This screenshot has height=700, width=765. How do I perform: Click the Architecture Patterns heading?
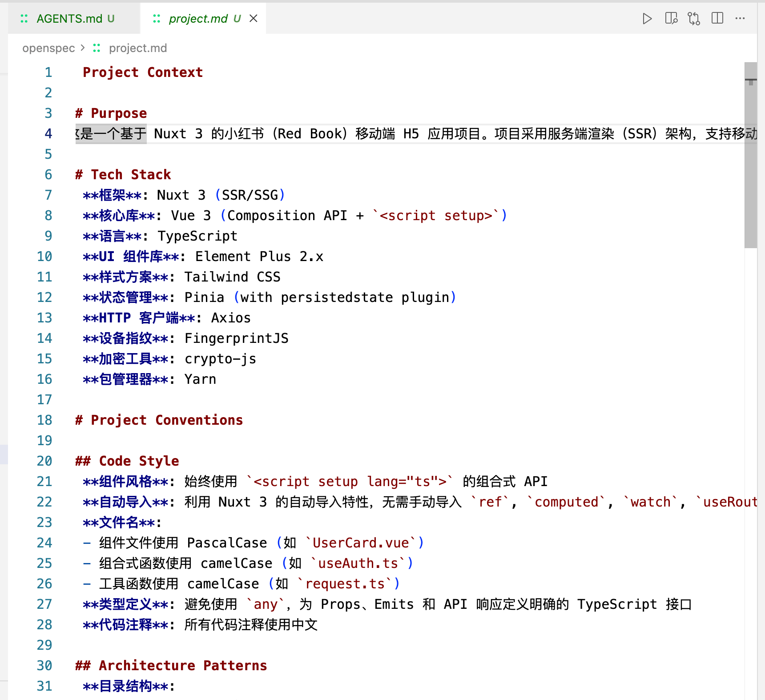coord(182,666)
